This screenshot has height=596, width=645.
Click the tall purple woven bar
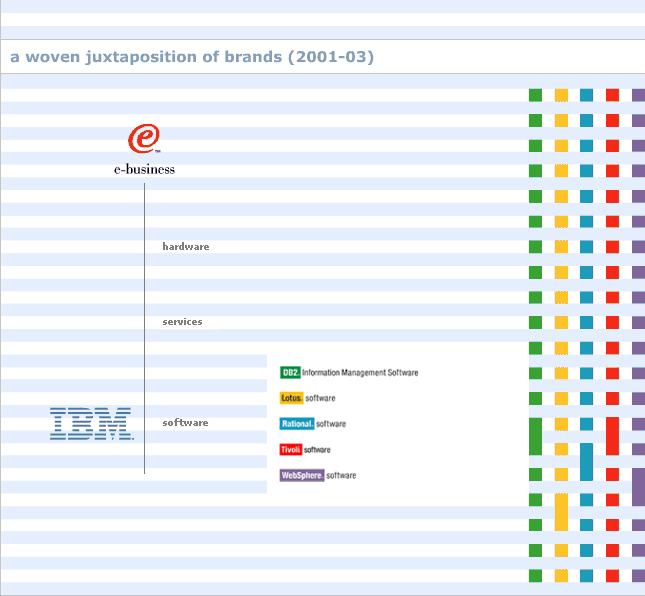(x=638, y=487)
